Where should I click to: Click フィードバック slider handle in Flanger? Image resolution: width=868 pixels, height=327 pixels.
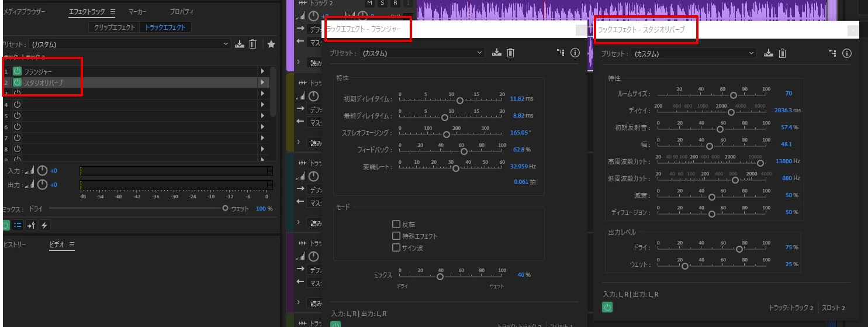click(464, 151)
